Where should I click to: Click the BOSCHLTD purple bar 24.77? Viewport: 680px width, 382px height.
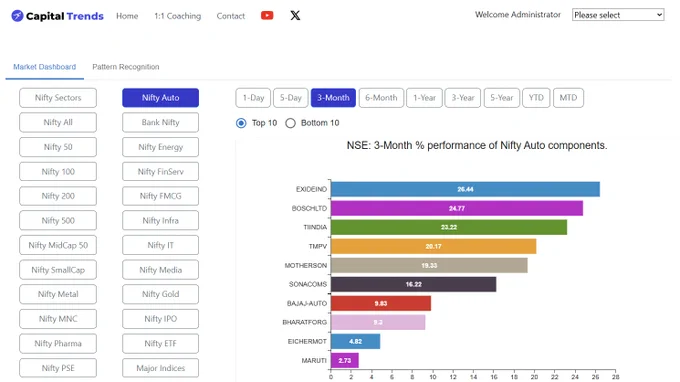(457, 208)
